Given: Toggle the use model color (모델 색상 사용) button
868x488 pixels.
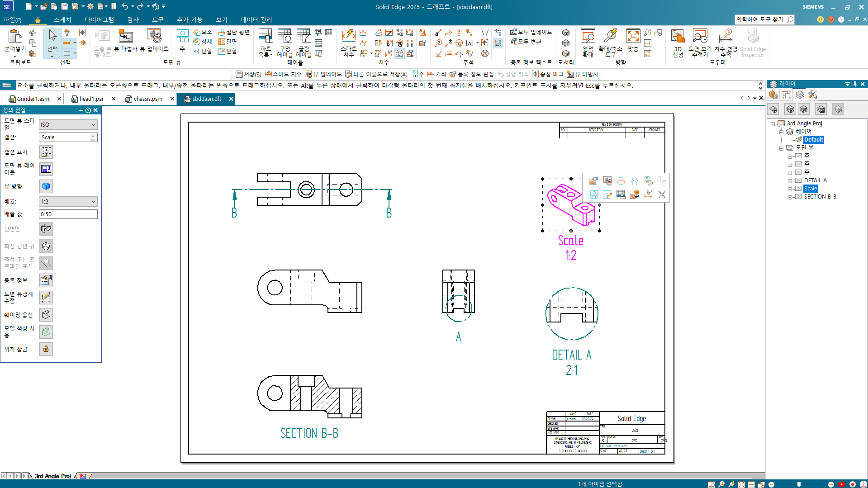Looking at the screenshot, I should (46, 332).
